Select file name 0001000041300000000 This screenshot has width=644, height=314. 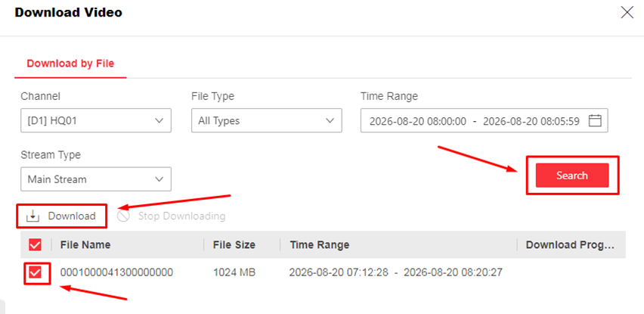tap(116, 272)
